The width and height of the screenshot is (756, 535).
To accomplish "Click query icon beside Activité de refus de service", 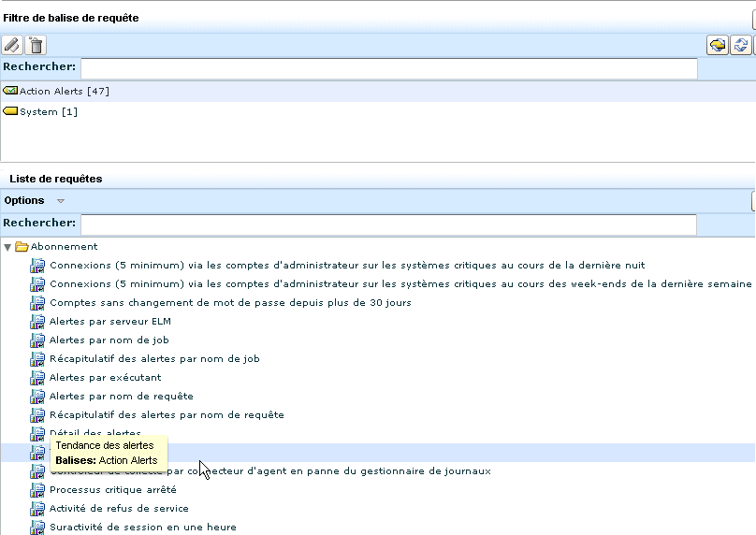I will (37, 509).
